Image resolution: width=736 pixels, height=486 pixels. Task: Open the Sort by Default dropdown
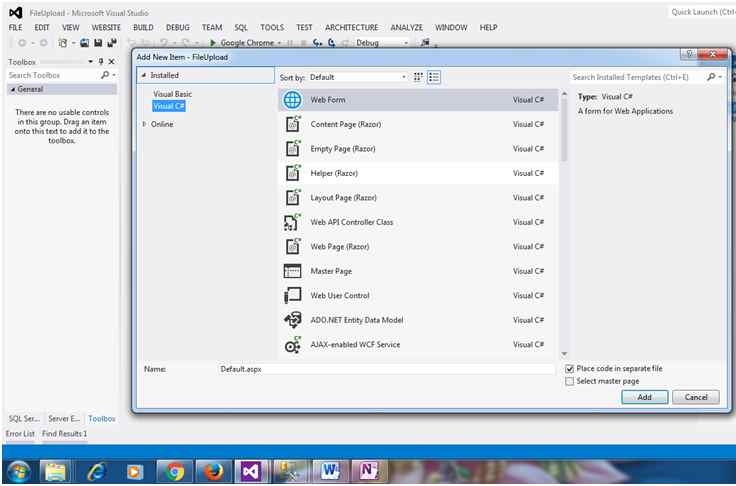(358, 77)
